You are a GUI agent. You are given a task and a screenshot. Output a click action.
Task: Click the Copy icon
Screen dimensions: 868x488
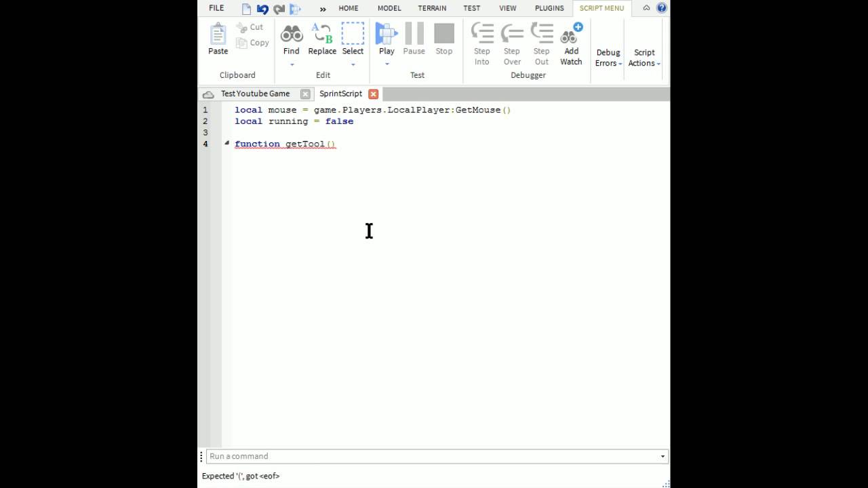tap(241, 43)
